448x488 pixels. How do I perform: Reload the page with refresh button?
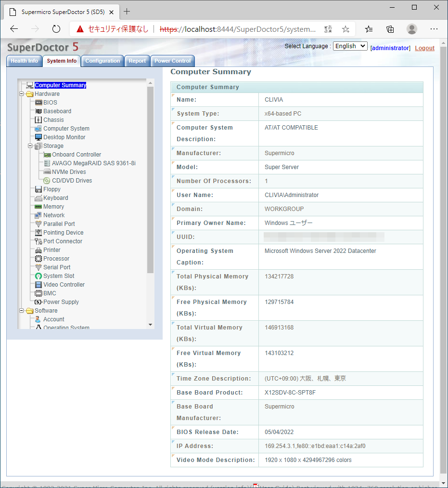tap(56, 29)
